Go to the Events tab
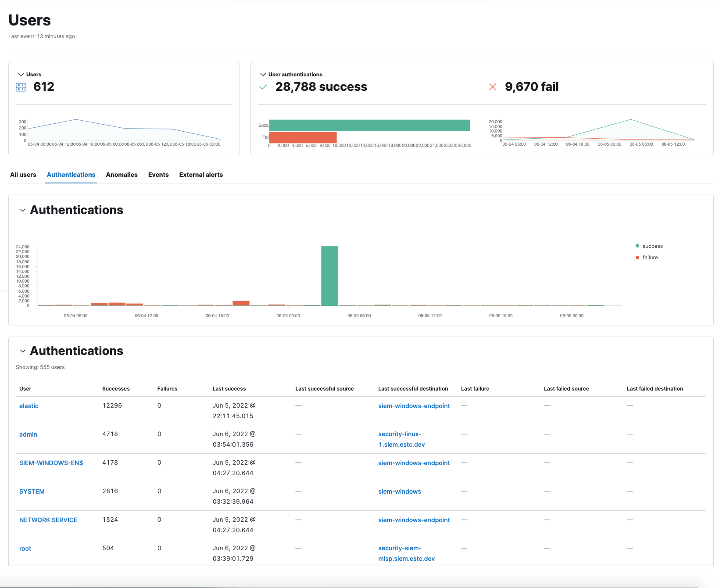The image size is (719, 588). [158, 175]
